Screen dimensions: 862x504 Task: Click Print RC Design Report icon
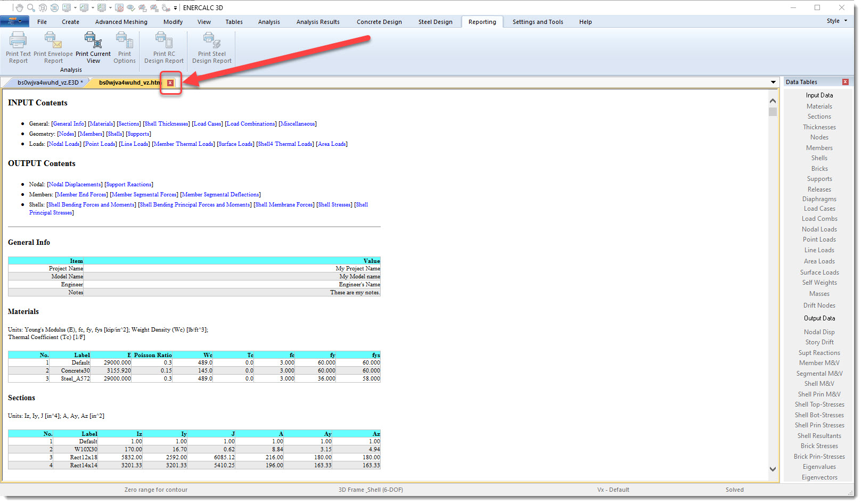[x=163, y=40]
